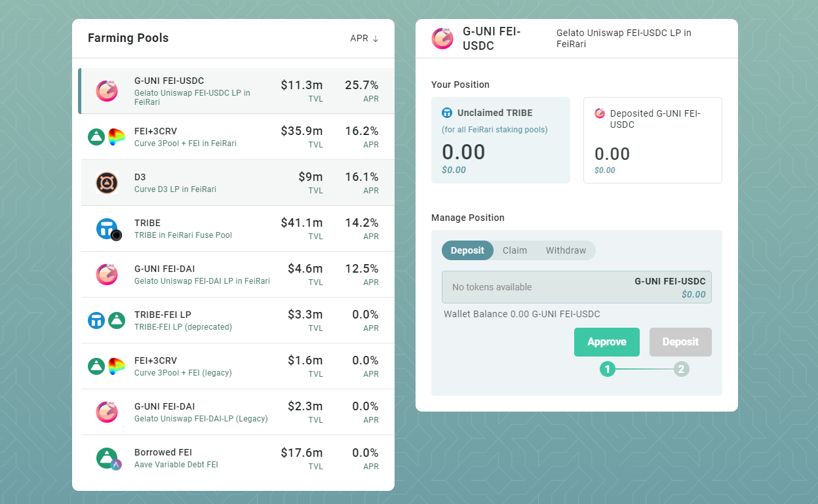This screenshot has height=504, width=818.
Task: Click the 25.7% APR value
Action: pyautogui.click(x=362, y=85)
